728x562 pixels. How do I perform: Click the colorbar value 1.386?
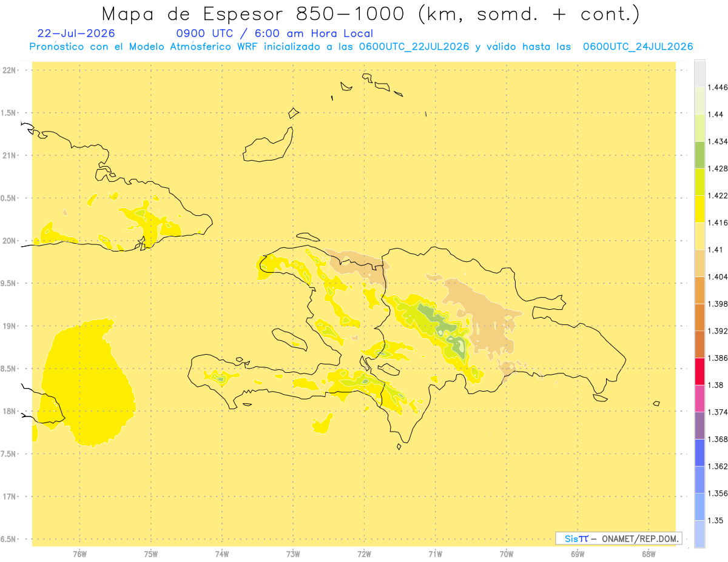coord(718,358)
